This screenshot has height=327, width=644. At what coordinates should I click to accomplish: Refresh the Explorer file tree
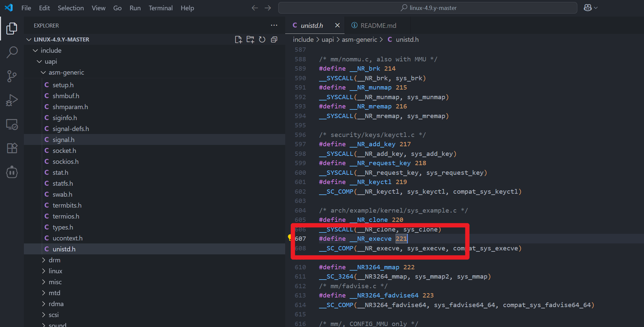pos(262,39)
